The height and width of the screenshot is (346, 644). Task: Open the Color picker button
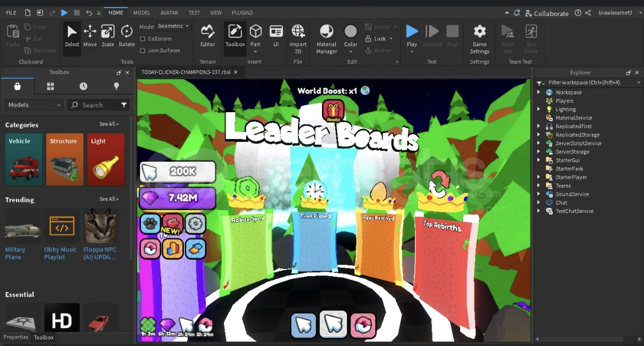[351, 36]
